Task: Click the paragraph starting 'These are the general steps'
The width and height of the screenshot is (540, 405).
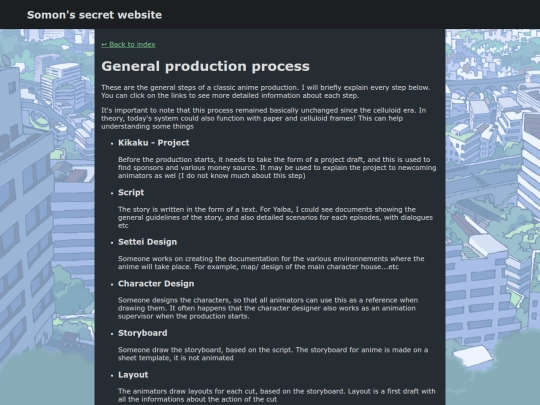Action: tap(266, 91)
